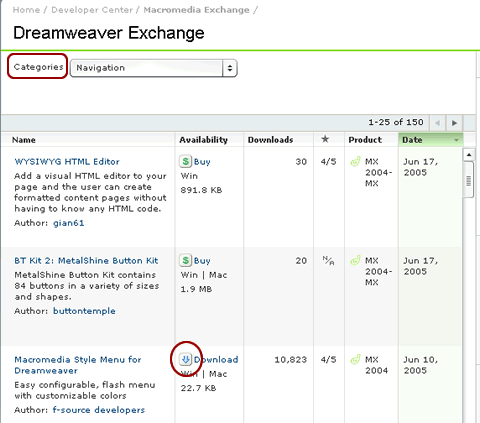Open the Navigation categories dropdown
The height and width of the screenshot is (423, 480).
(x=154, y=68)
